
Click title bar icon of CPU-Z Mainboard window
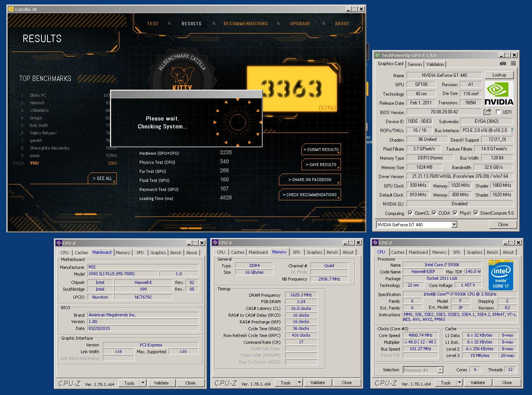pyautogui.click(x=59, y=243)
